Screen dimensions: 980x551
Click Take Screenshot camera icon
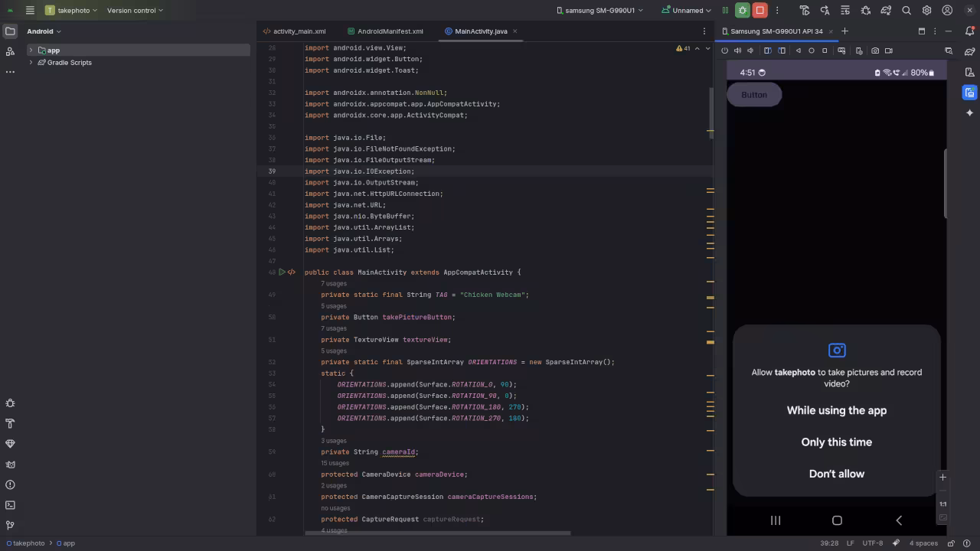tap(875, 51)
